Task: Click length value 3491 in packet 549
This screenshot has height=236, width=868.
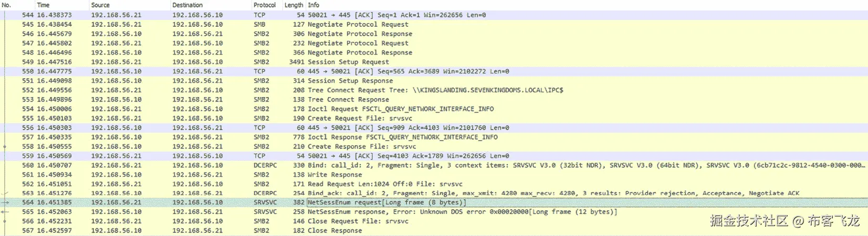Action: (297, 62)
